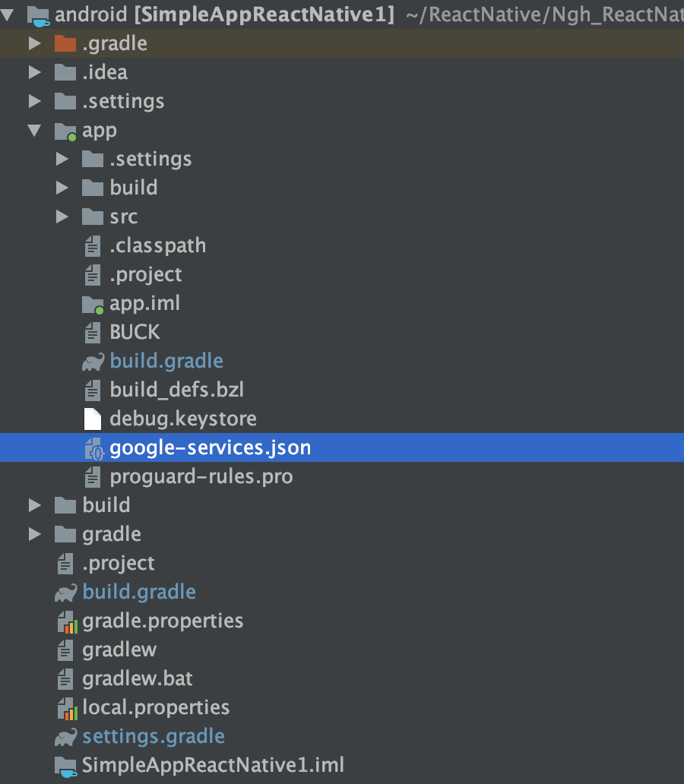
Task: Select the .classpath file
Action: [157, 246]
